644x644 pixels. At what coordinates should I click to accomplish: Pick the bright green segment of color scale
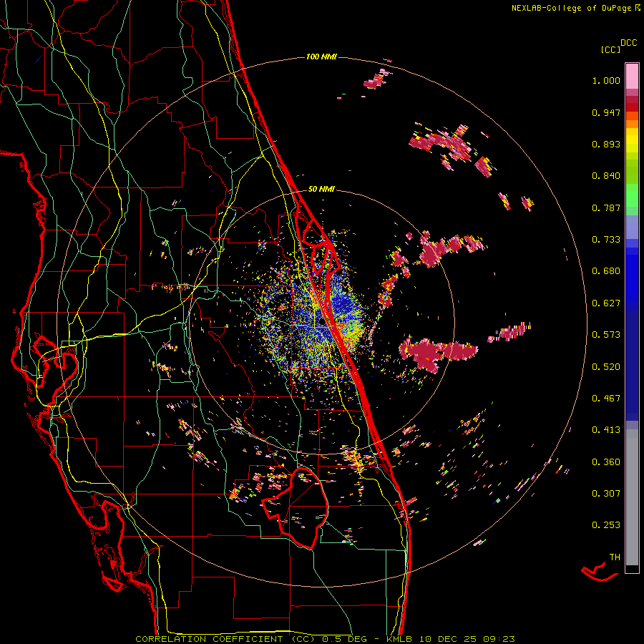[632, 195]
